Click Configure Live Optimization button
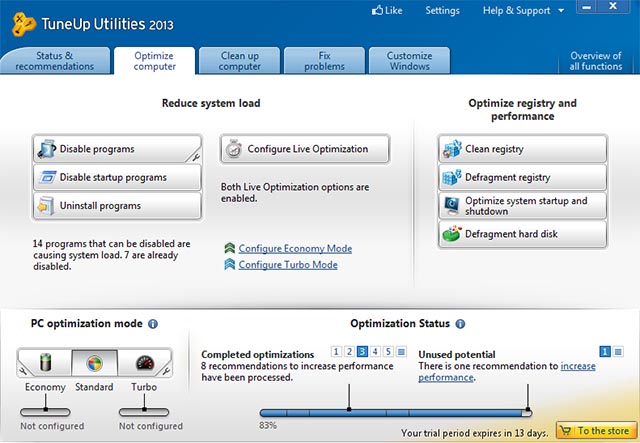 coord(305,149)
